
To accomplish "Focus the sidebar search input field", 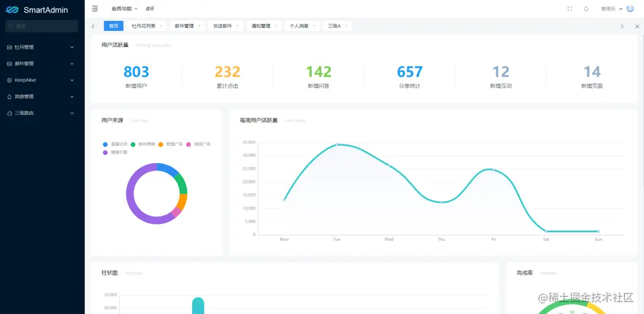I will pos(42,26).
